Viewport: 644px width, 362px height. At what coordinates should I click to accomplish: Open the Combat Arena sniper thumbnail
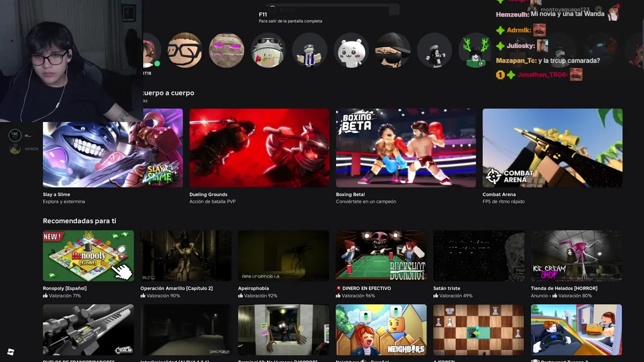pyautogui.click(x=552, y=148)
